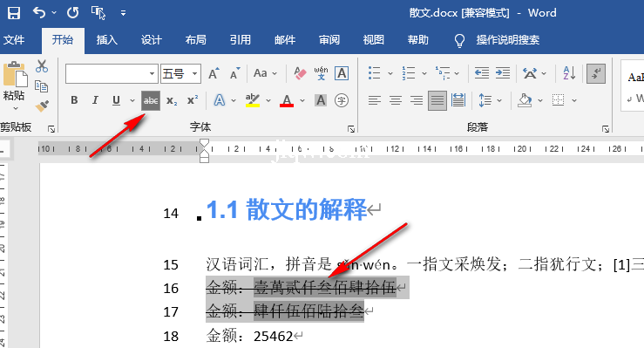Apply bullet list
644x348 pixels.
pos(374,73)
